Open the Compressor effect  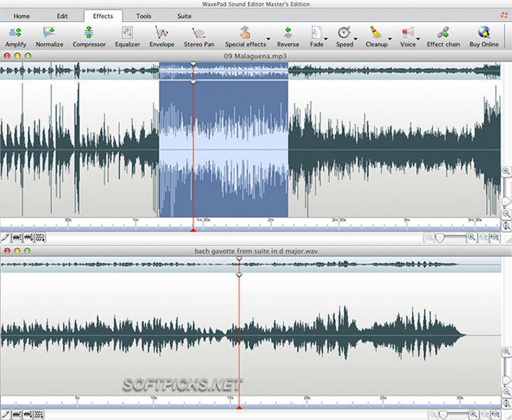coord(89,37)
